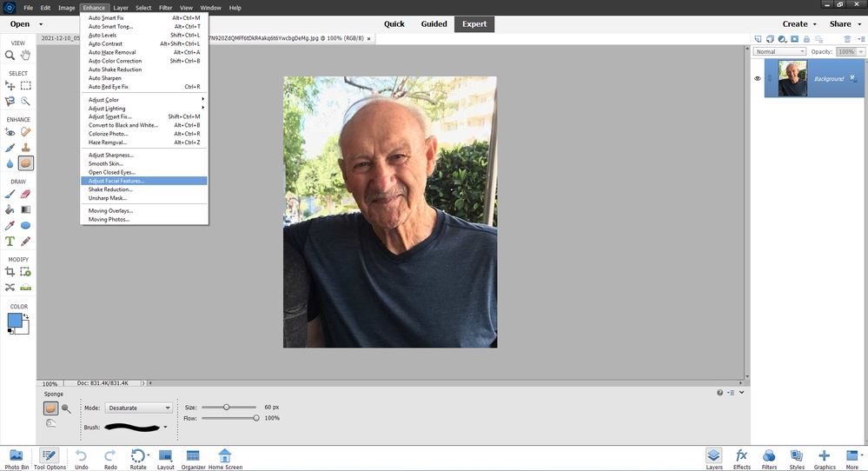Image resolution: width=868 pixels, height=471 pixels.
Task: Select the Move tool
Action: pyautogui.click(x=10, y=86)
